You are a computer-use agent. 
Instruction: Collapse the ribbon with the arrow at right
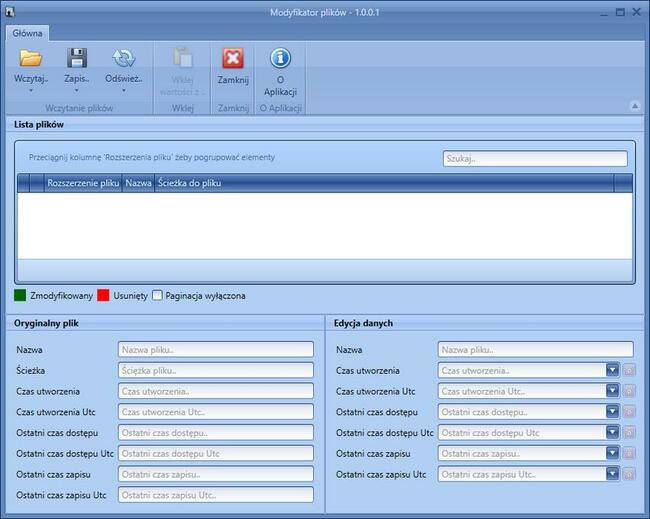(x=634, y=105)
